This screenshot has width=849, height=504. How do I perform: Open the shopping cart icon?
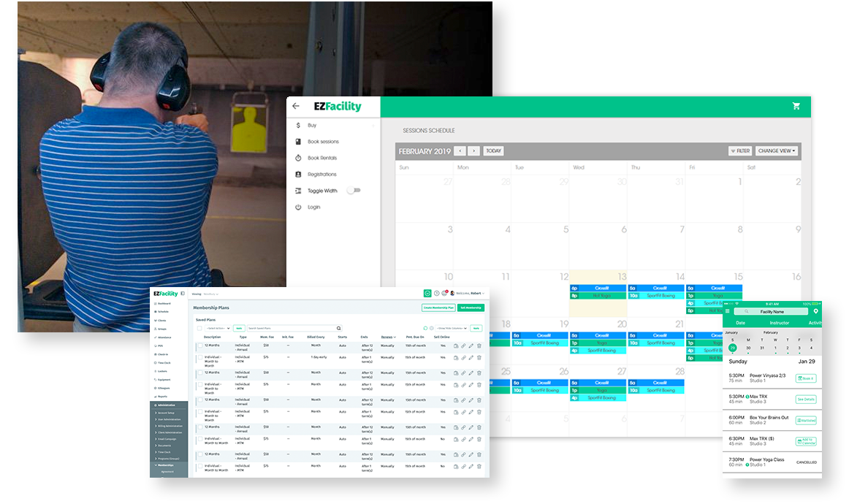(x=796, y=106)
